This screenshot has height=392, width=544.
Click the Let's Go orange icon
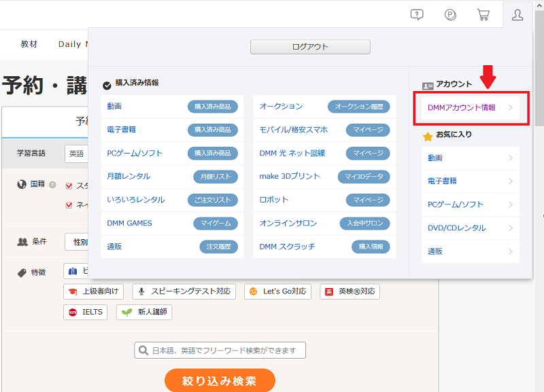coord(253,291)
